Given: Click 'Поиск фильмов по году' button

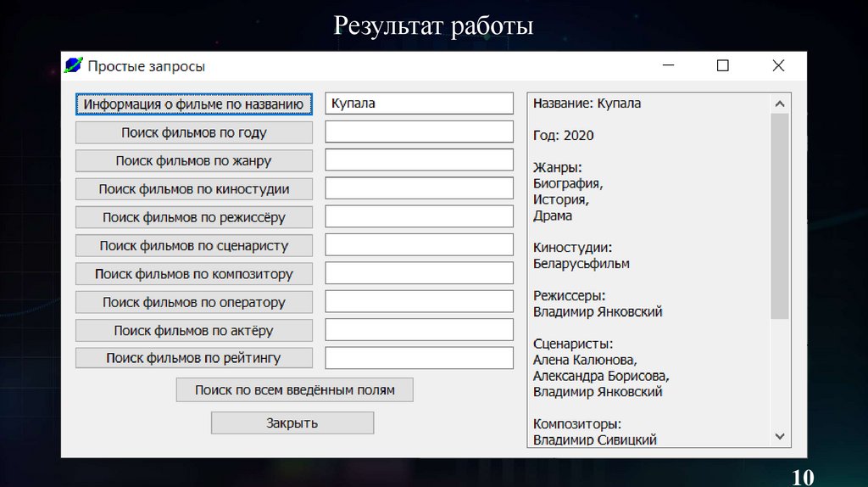Looking at the screenshot, I should tap(194, 132).
